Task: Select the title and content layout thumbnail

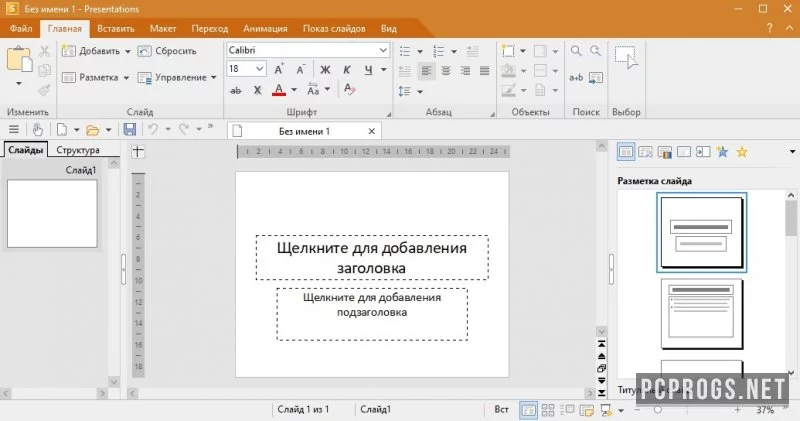Action: click(702, 314)
